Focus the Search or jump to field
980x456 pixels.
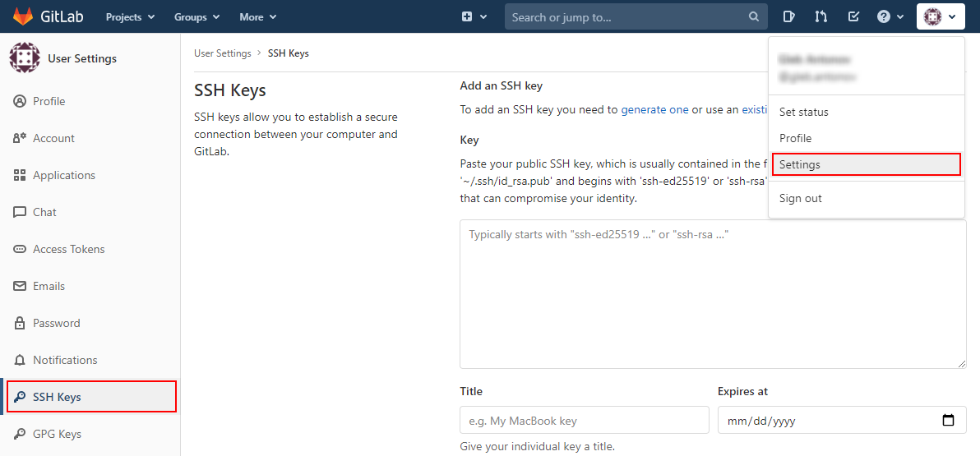coord(636,17)
